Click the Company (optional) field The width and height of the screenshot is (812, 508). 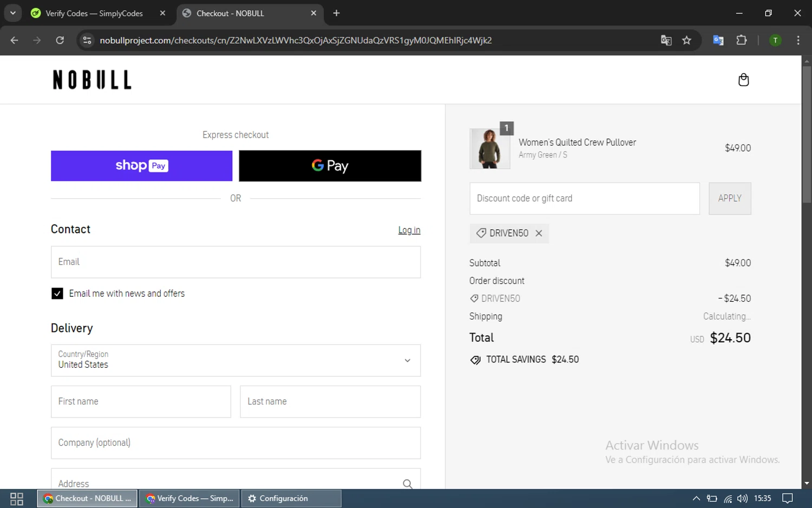tap(235, 443)
